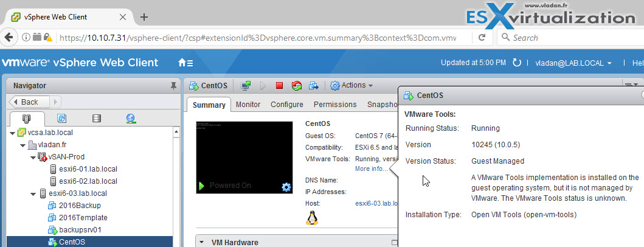Click the Restart guest OS icon
The height and width of the screenshot is (247, 644).
297,86
